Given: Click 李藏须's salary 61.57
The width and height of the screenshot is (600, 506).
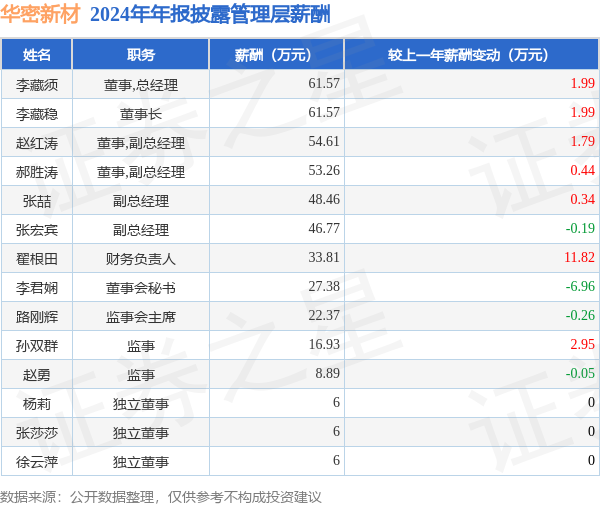Looking at the screenshot, I should [324, 83].
